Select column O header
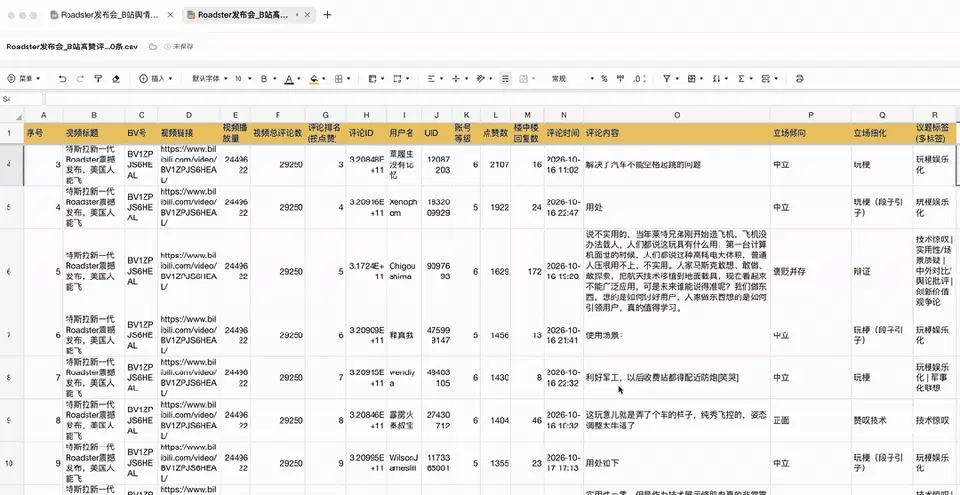 [677, 115]
